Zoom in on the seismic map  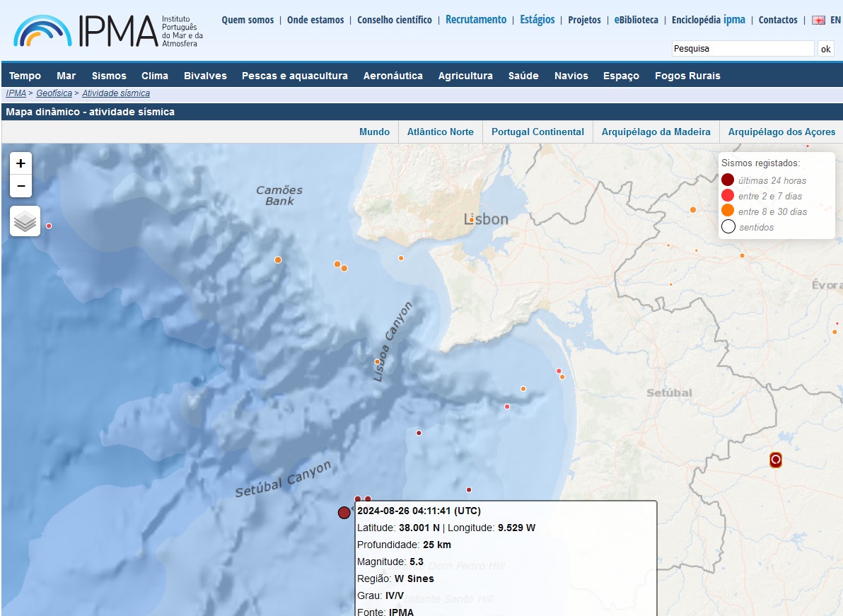(21, 163)
